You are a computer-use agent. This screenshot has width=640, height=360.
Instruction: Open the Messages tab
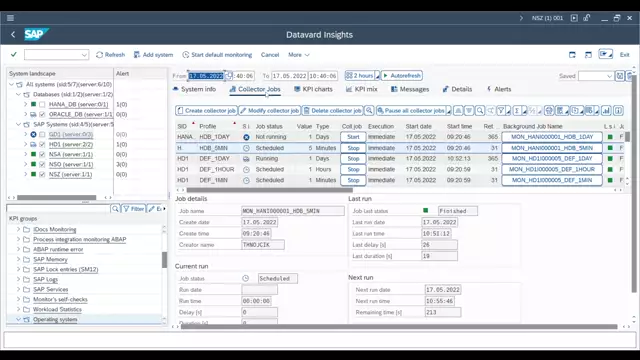pos(410,89)
